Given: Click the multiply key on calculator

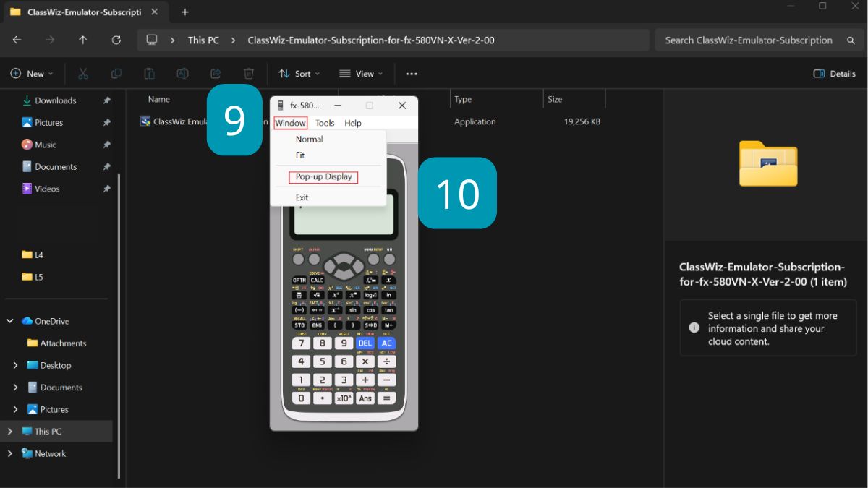Looking at the screenshot, I should (x=365, y=361).
